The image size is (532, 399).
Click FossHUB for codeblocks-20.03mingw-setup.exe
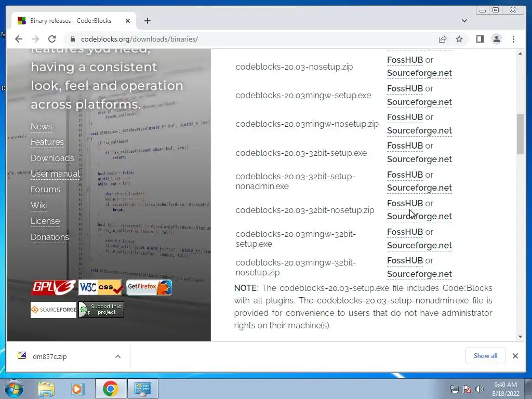(405, 88)
